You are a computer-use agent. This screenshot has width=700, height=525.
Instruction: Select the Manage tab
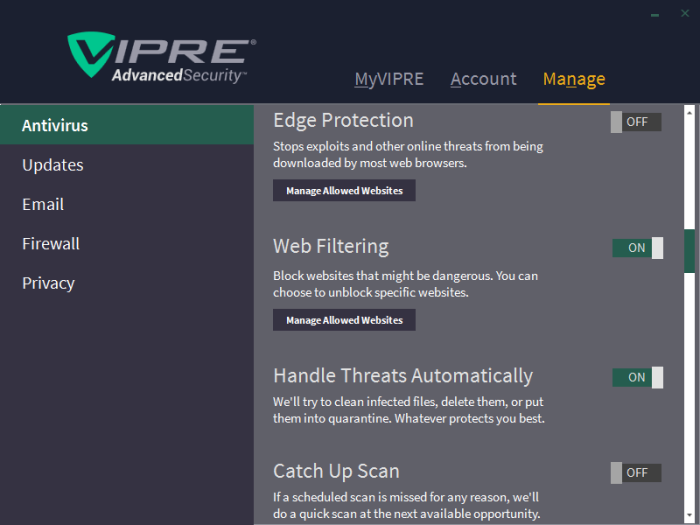point(574,79)
